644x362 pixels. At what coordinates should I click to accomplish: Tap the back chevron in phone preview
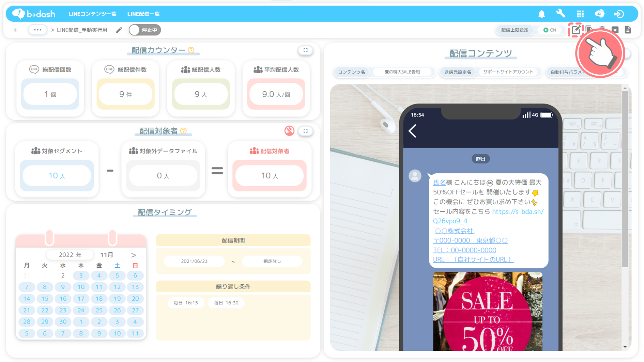413,131
